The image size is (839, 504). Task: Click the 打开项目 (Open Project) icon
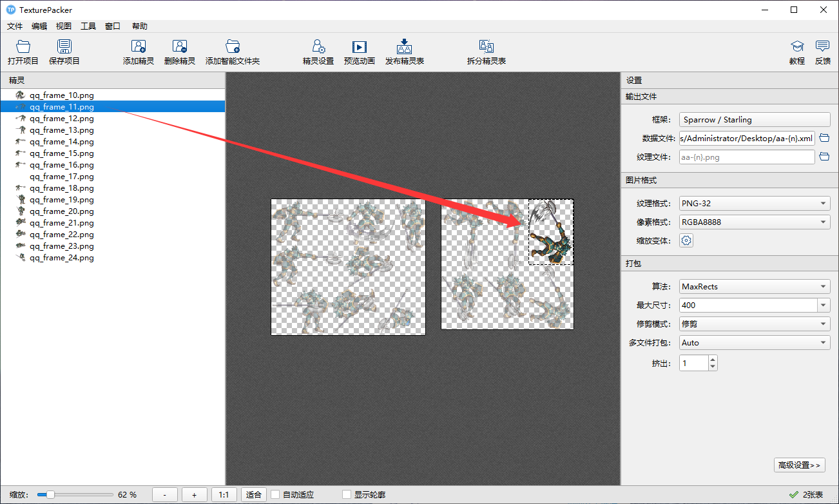(x=23, y=47)
